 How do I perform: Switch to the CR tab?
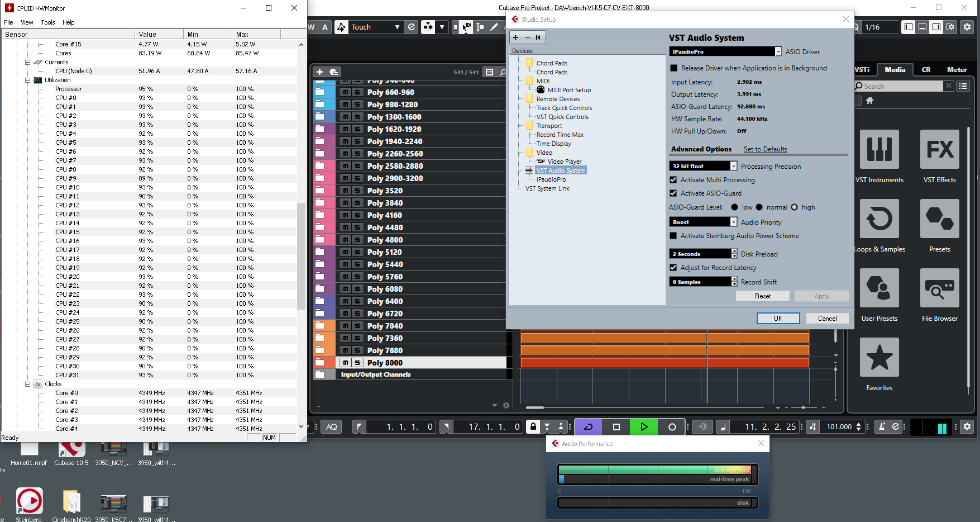[926, 70]
